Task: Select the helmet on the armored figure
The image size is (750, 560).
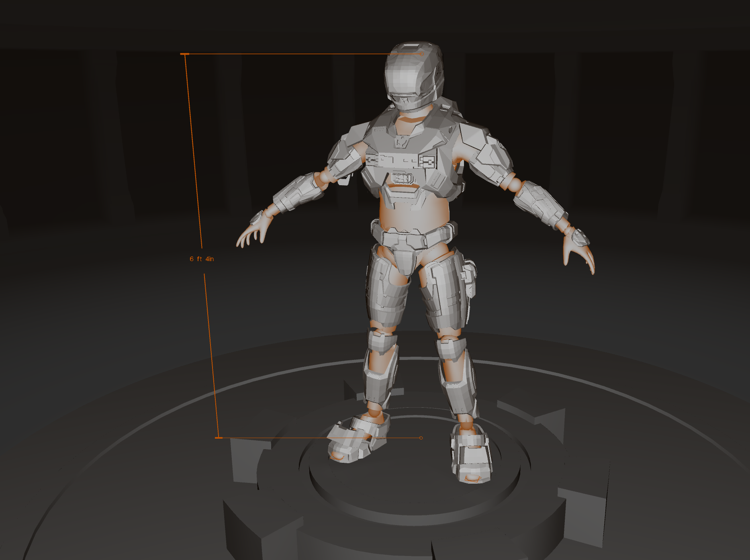Action: pyautogui.click(x=414, y=76)
